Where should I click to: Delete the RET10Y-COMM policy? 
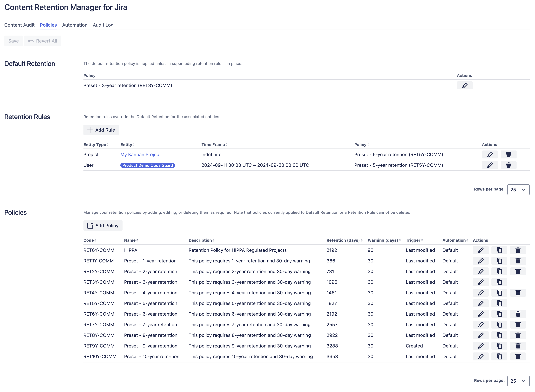518,356
